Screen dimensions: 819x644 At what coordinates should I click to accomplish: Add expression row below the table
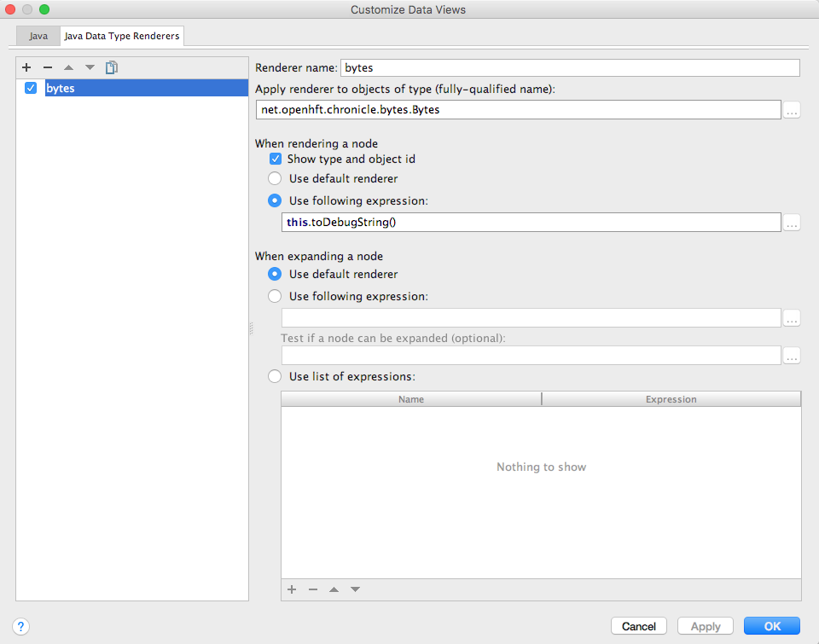[292, 589]
